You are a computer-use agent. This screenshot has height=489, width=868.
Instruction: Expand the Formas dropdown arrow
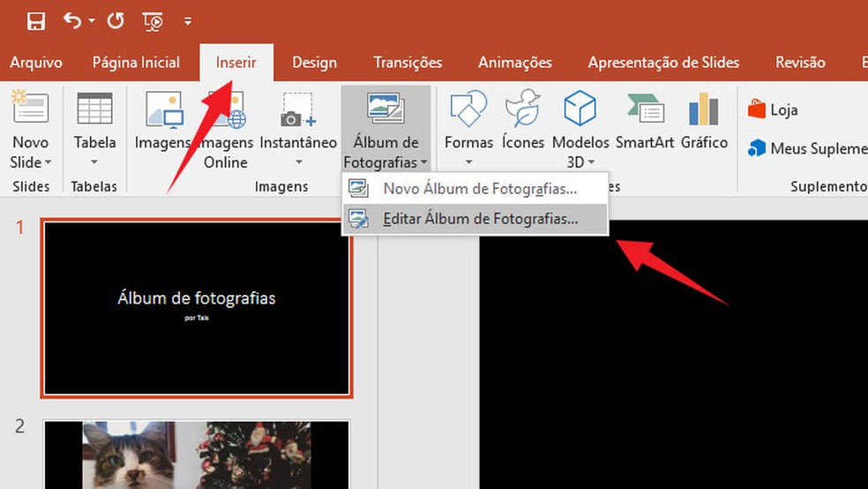tap(468, 162)
